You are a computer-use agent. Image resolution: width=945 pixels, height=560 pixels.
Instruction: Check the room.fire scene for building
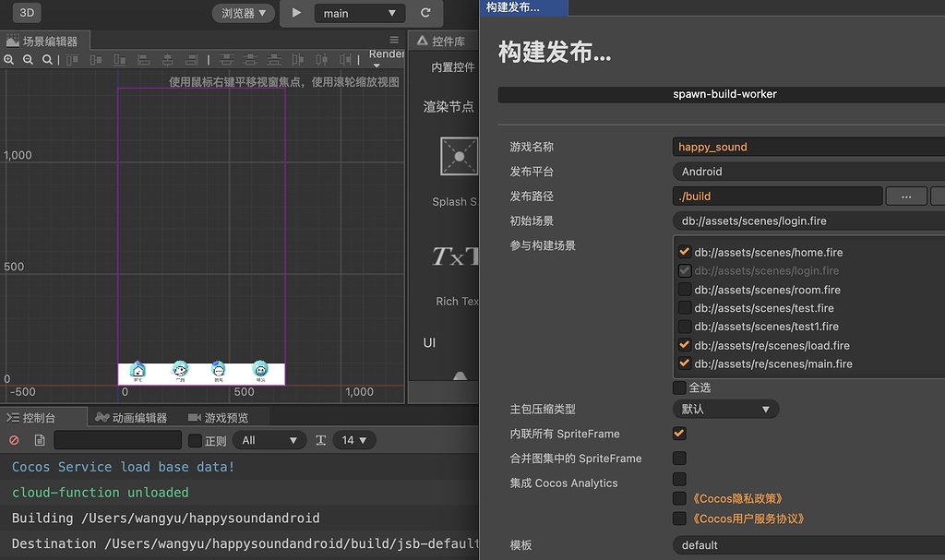(x=684, y=290)
